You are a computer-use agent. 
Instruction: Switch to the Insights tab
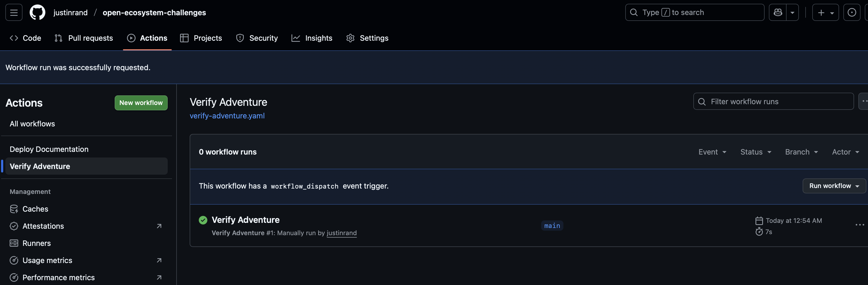(x=312, y=38)
